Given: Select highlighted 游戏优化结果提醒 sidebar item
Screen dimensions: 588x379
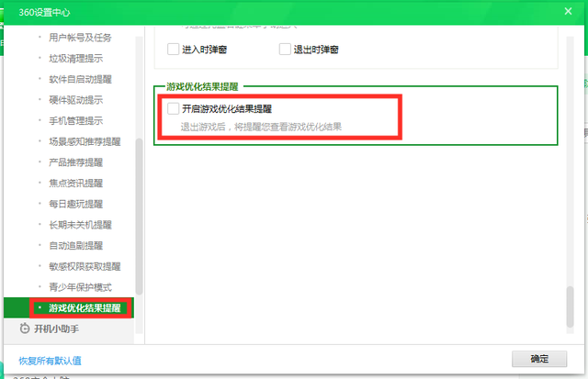Looking at the screenshot, I should (x=69, y=307).
